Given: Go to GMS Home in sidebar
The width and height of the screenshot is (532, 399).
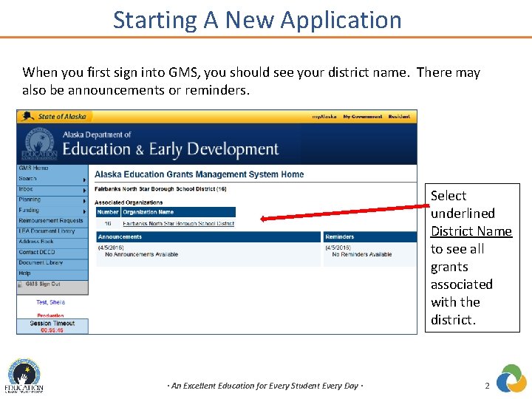Looking at the screenshot, I should point(33,168).
